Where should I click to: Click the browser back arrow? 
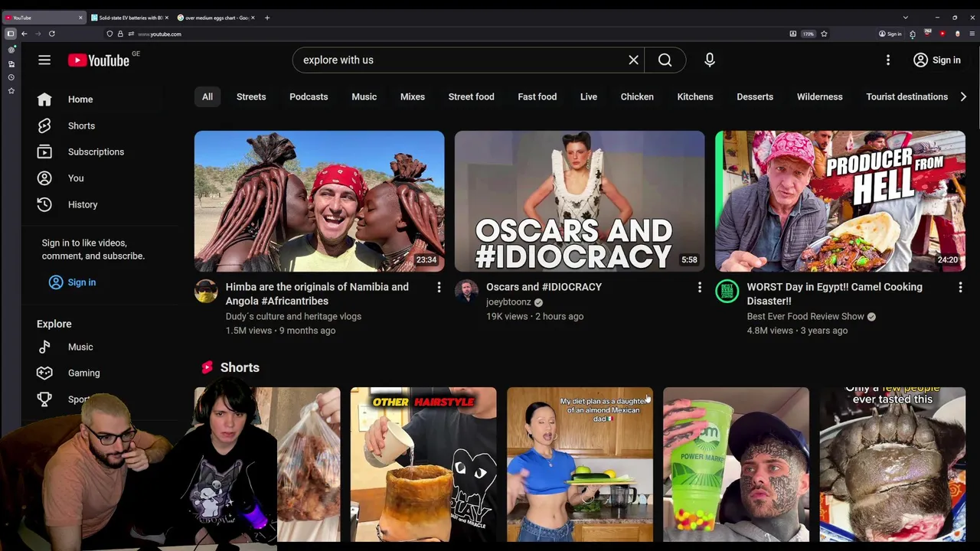point(24,34)
